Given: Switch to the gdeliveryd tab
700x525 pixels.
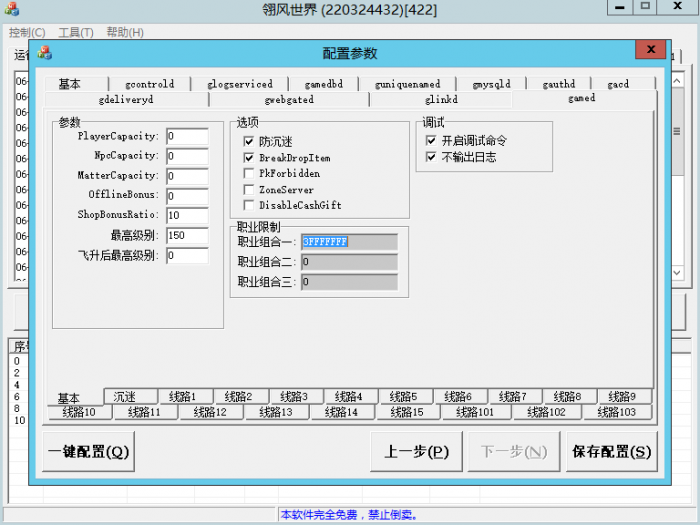Looking at the screenshot, I should point(125,100).
